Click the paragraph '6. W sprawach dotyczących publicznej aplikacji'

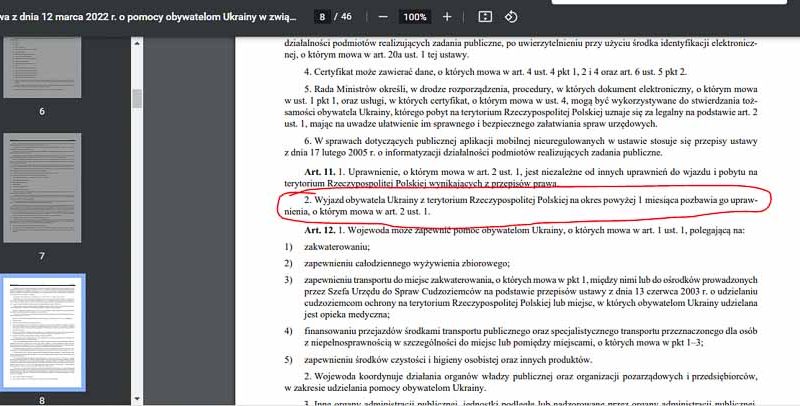(x=521, y=146)
